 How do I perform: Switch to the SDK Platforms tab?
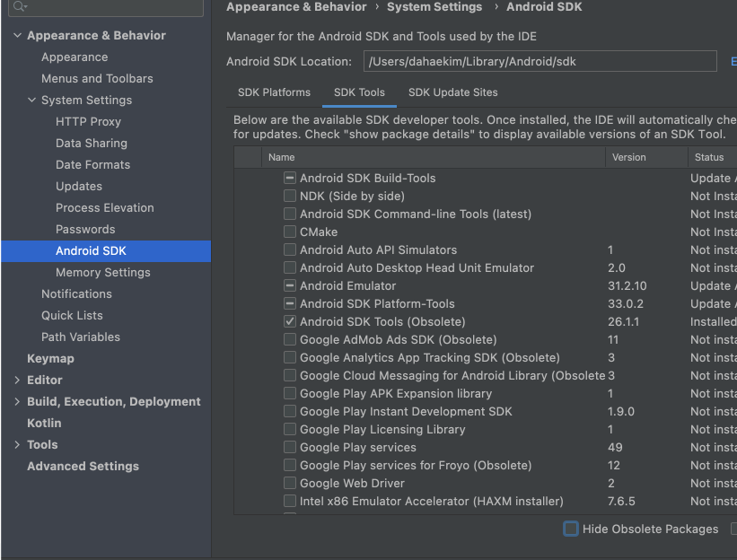click(274, 92)
